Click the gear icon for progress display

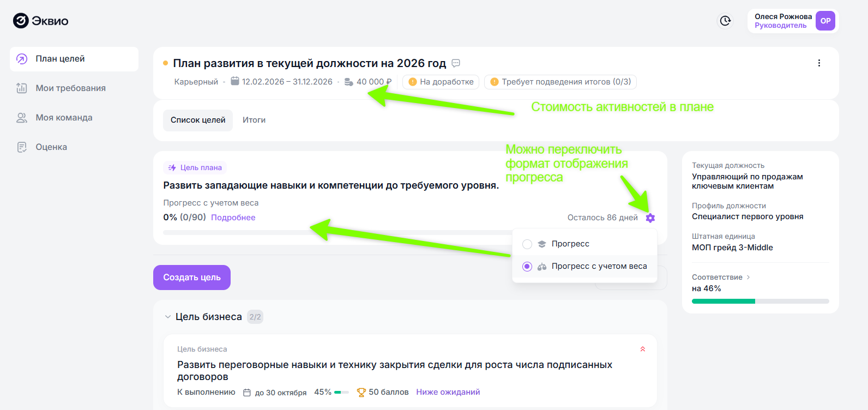(650, 218)
